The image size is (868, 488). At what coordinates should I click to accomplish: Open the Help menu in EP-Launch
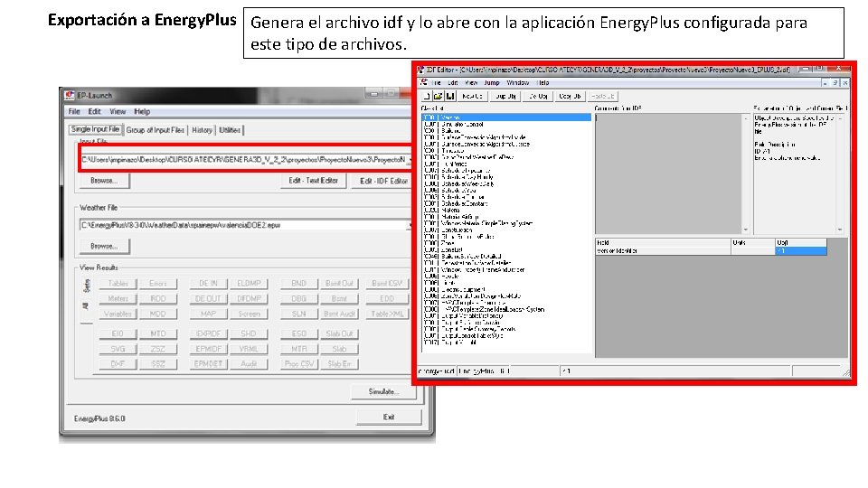pyautogui.click(x=142, y=111)
